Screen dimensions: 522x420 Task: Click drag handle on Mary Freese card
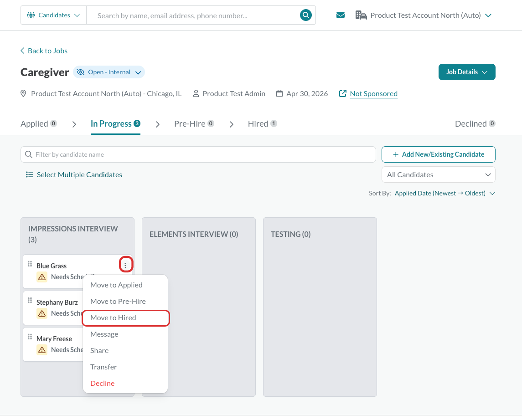click(30, 337)
